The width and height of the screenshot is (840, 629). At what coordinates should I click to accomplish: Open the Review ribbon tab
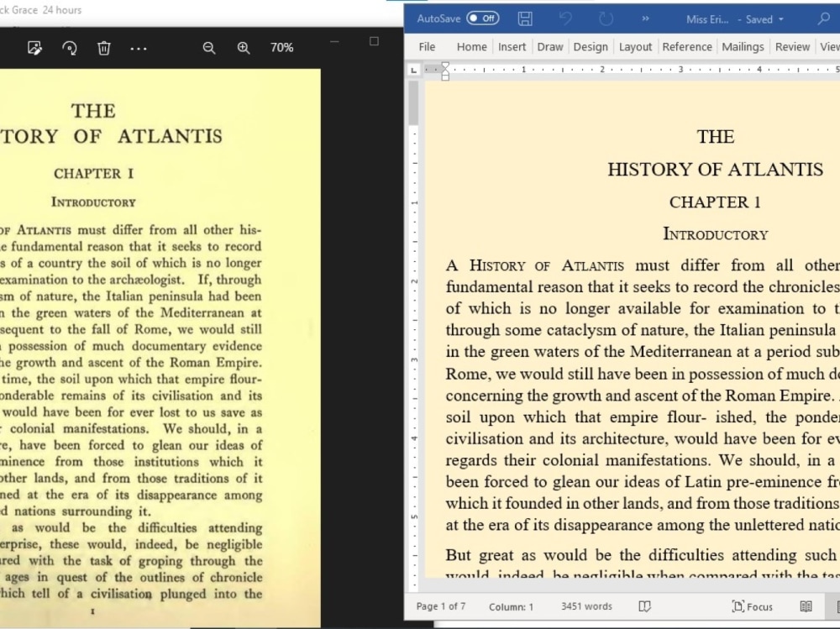coord(792,47)
